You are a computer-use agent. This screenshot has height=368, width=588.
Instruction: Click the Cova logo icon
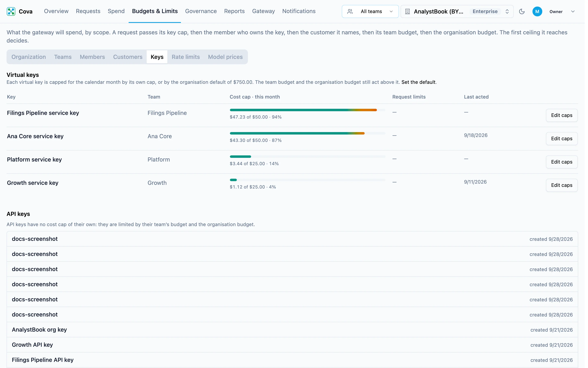11,11
